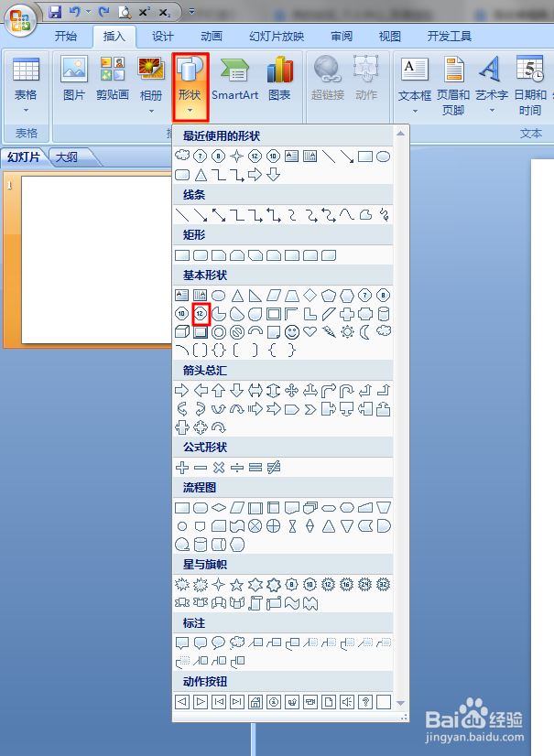
Task: Select the scribble tool in lines
Action: click(384, 214)
